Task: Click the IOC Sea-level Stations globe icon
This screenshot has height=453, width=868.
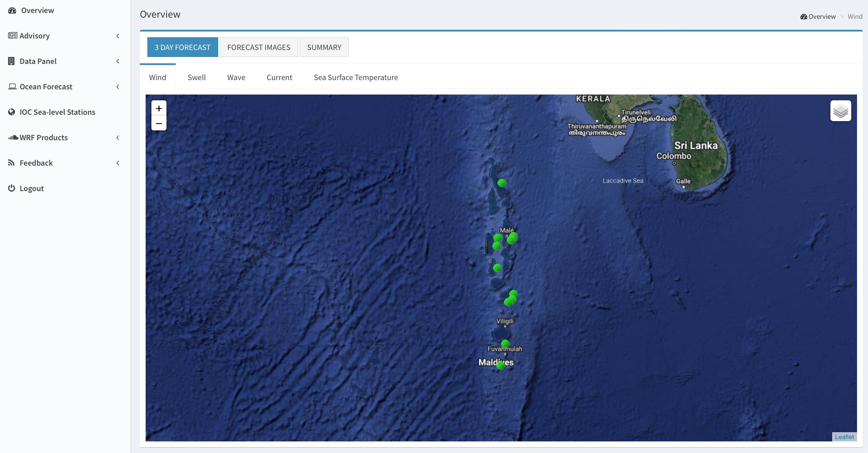Action: pyautogui.click(x=12, y=112)
